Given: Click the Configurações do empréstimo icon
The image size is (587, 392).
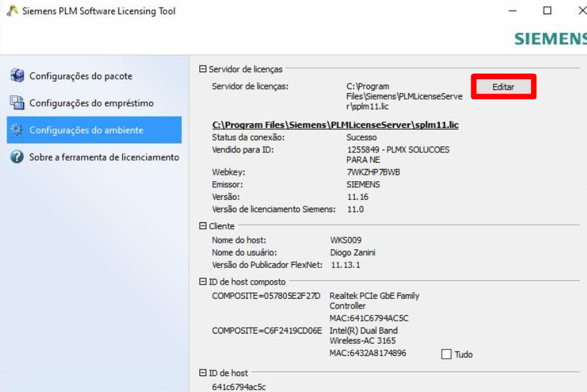Looking at the screenshot, I should tap(17, 103).
